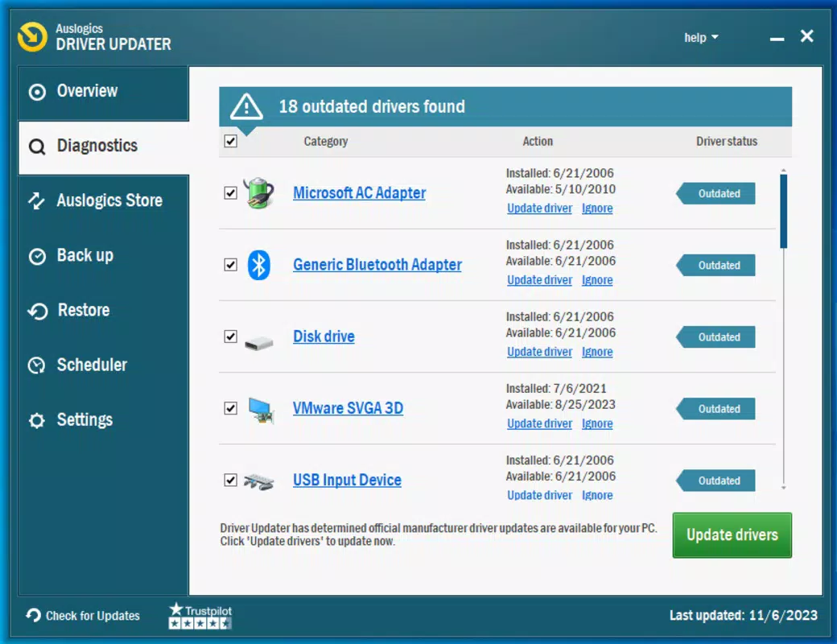Screen dimensions: 837x644
Task: Open the Trustpilot rating badge
Action: click(x=200, y=616)
